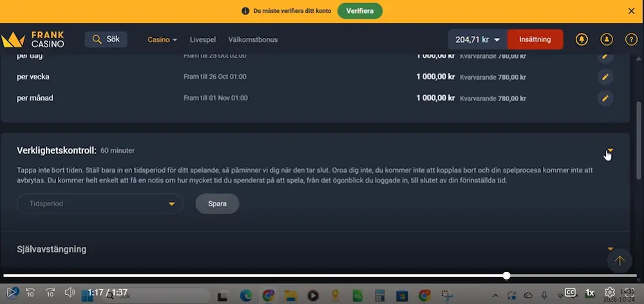Click the info icon in verification banner
Screen dimensions: 644x304
click(245, 11)
